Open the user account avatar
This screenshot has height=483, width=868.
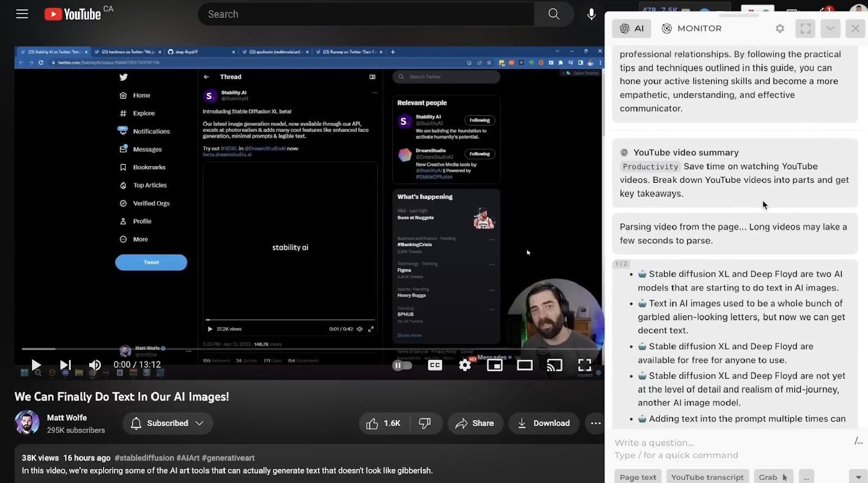859,10
